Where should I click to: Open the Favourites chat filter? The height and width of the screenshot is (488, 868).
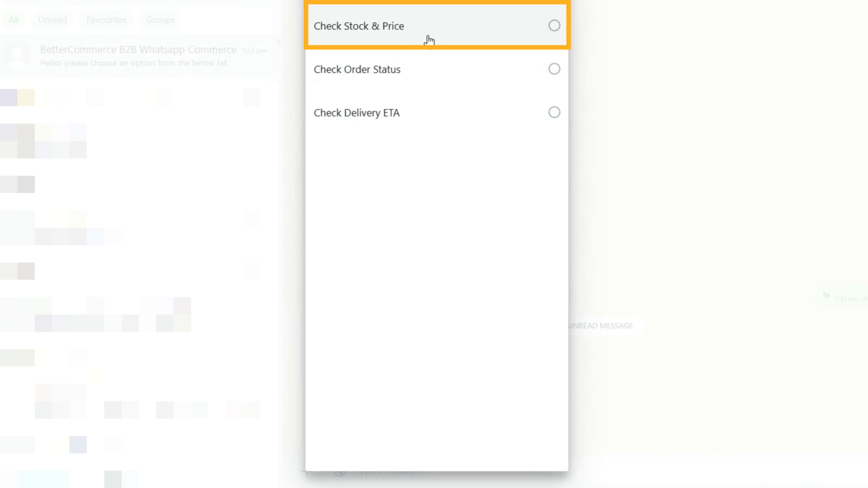point(106,20)
